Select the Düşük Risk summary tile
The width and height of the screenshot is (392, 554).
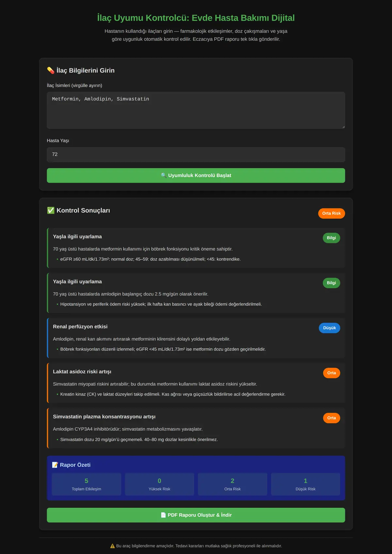pyautogui.click(x=305, y=484)
